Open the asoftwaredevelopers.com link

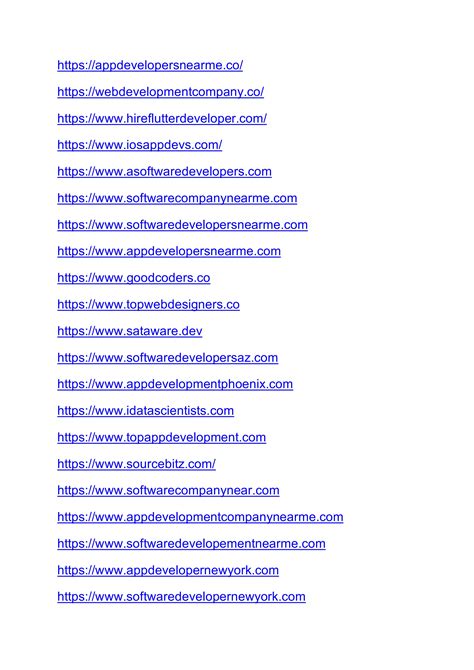click(x=165, y=172)
